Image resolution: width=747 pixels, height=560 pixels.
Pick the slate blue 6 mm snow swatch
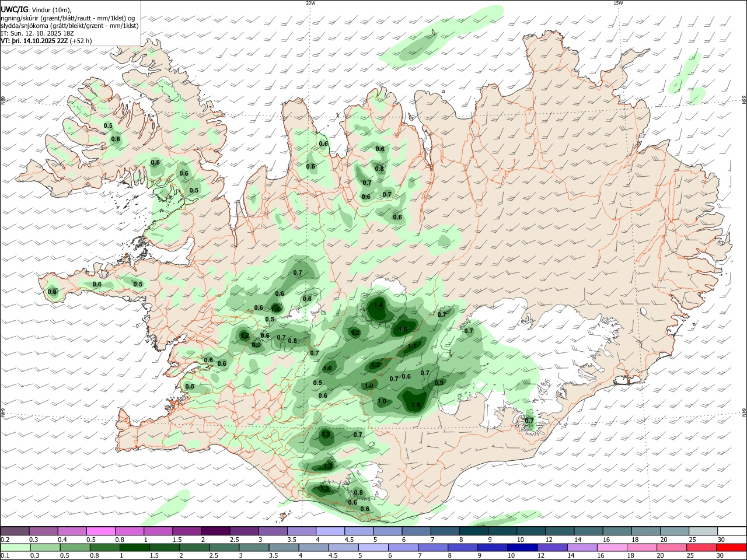click(x=416, y=531)
